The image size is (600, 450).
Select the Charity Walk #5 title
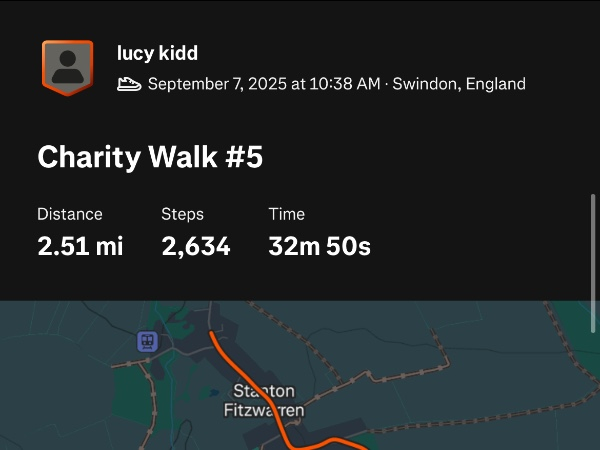[150, 157]
